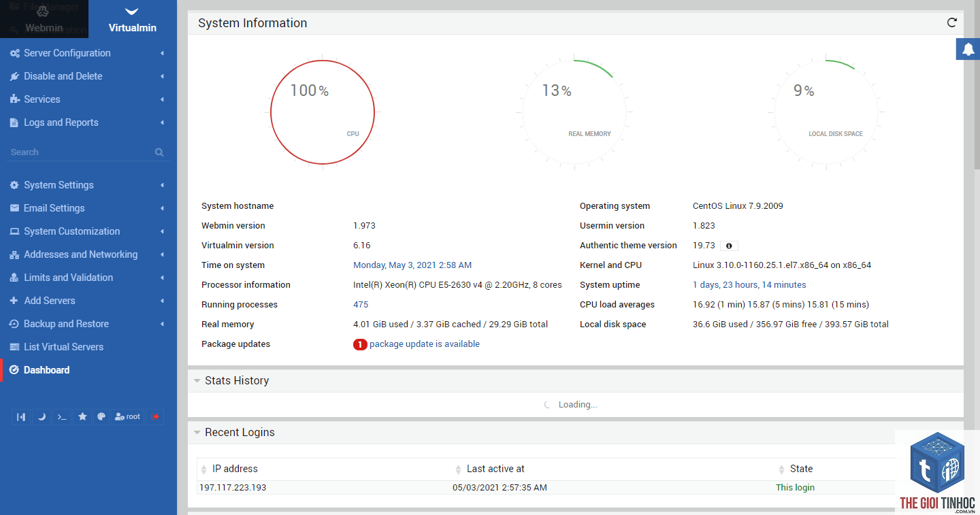Open List Virtual Servers
The image size is (980, 515).
(x=88, y=347)
